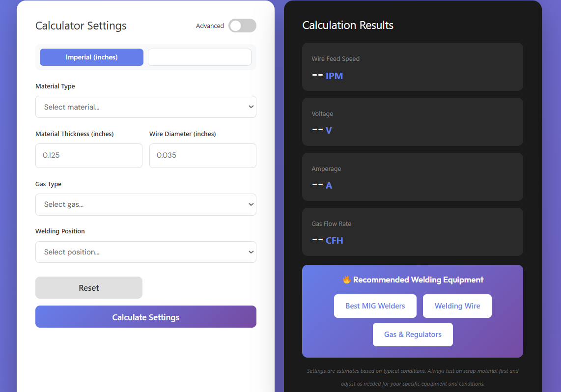Open the Gas & Regulators link
Image resolution: width=561 pixels, height=392 pixels.
[413, 335]
